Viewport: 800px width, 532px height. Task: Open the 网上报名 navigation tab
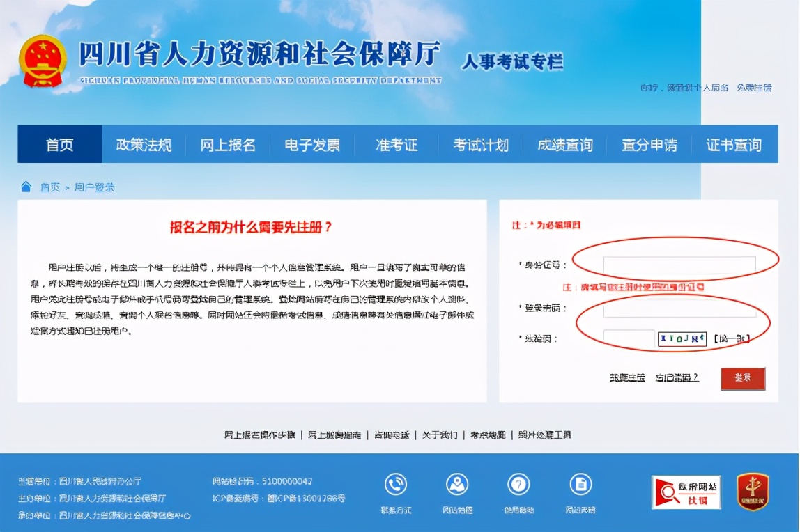[228, 144]
